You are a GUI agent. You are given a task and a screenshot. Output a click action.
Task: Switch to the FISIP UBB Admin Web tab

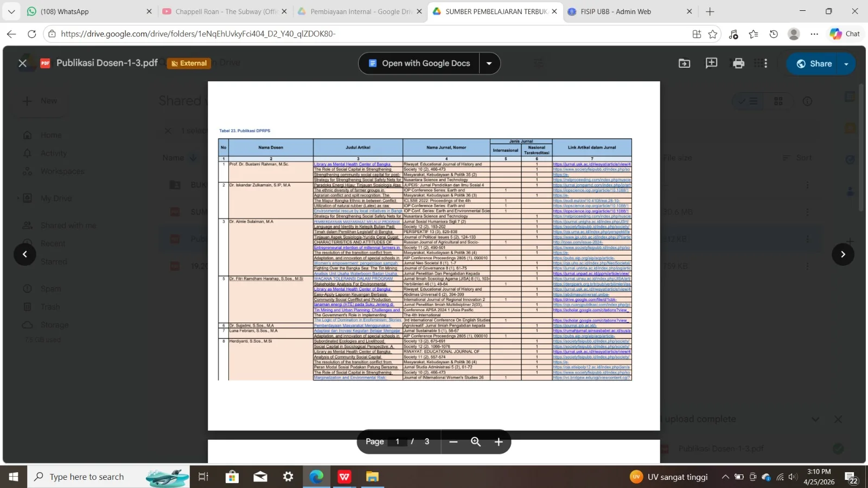[616, 11]
